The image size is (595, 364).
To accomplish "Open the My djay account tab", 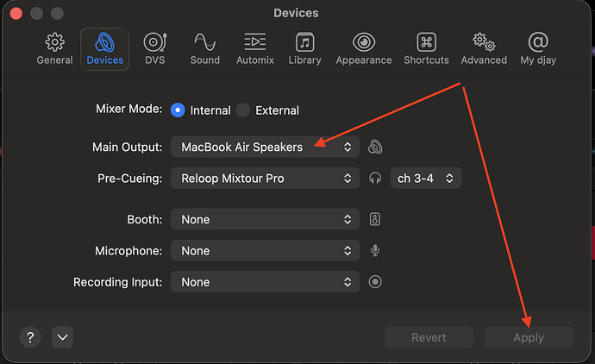I will pos(538,49).
